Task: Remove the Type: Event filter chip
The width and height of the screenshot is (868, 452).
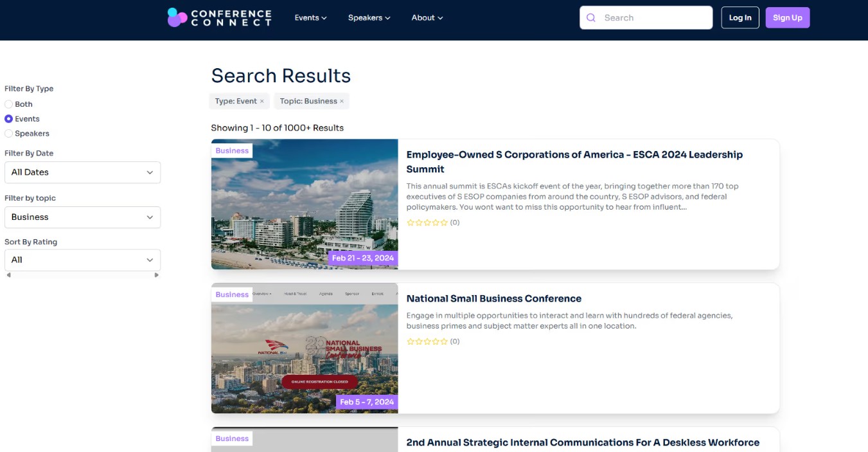Action: point(262,102)
